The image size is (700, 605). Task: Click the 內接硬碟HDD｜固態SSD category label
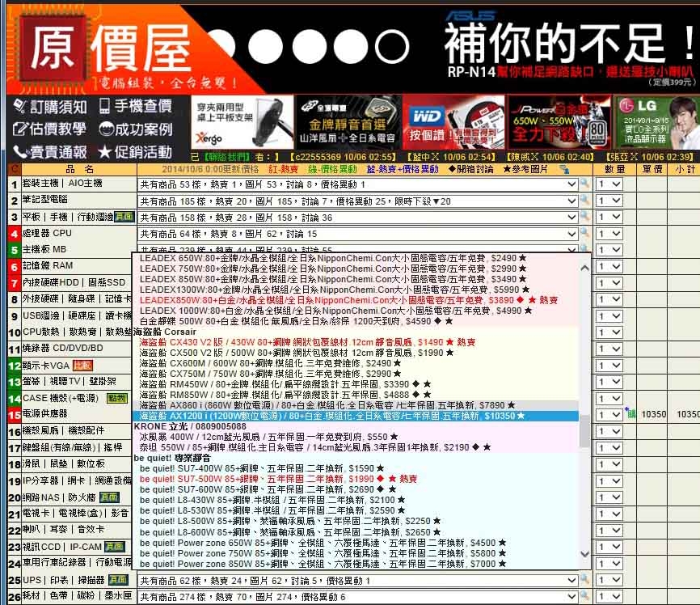74,282
